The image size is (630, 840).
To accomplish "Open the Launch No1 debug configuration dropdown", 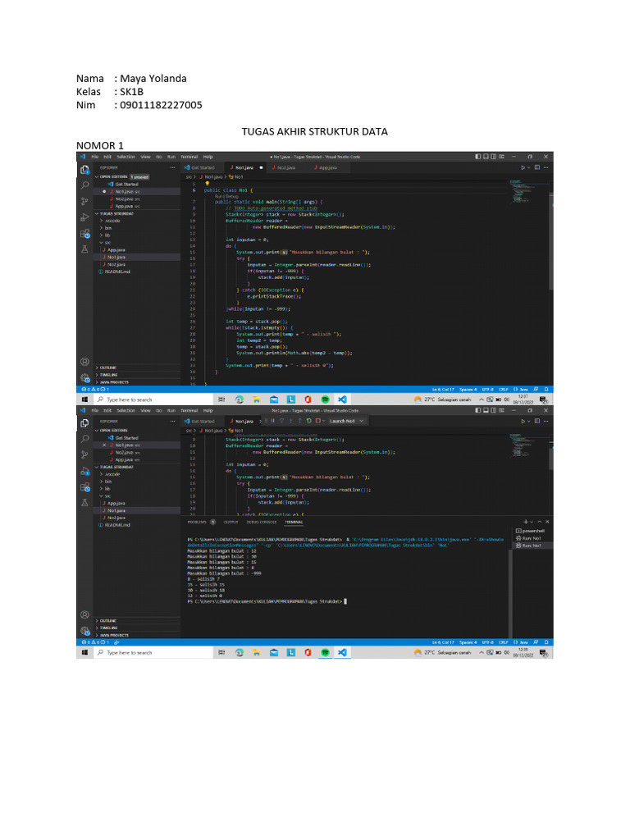I will pyautogui.click(x=347, y=421).
